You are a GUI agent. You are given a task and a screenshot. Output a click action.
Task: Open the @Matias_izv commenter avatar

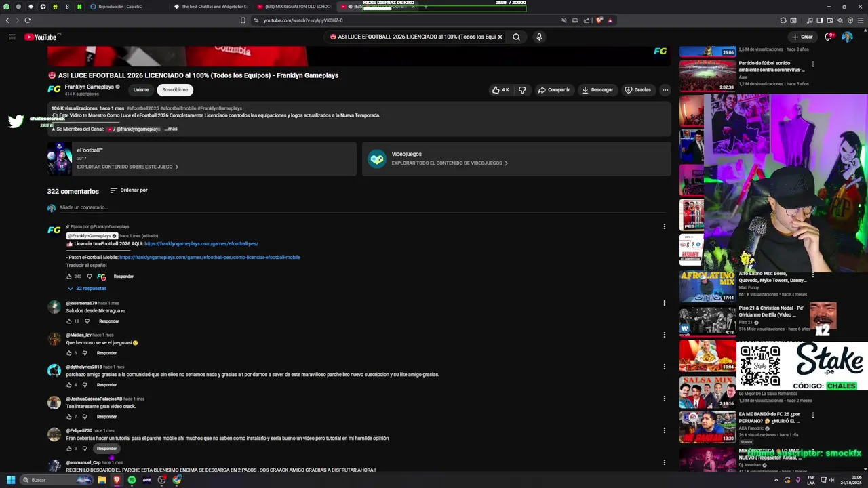[54, 338]
